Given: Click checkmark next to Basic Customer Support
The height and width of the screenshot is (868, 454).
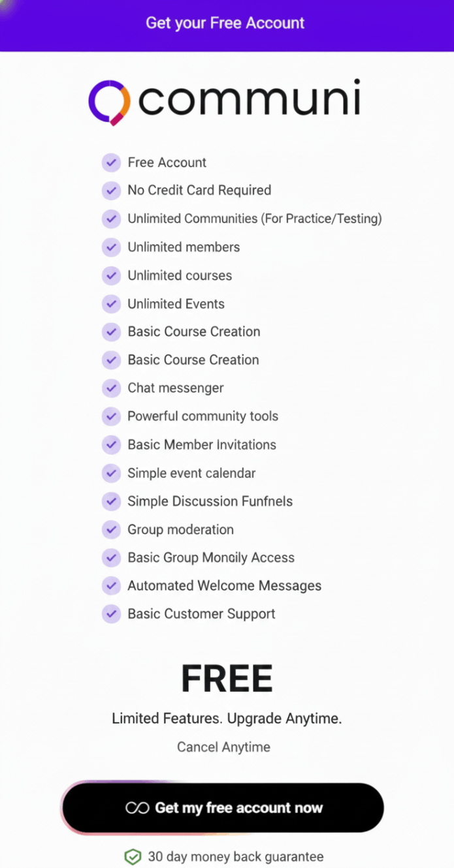Looking at the screenshot, I should coord(111,614).
